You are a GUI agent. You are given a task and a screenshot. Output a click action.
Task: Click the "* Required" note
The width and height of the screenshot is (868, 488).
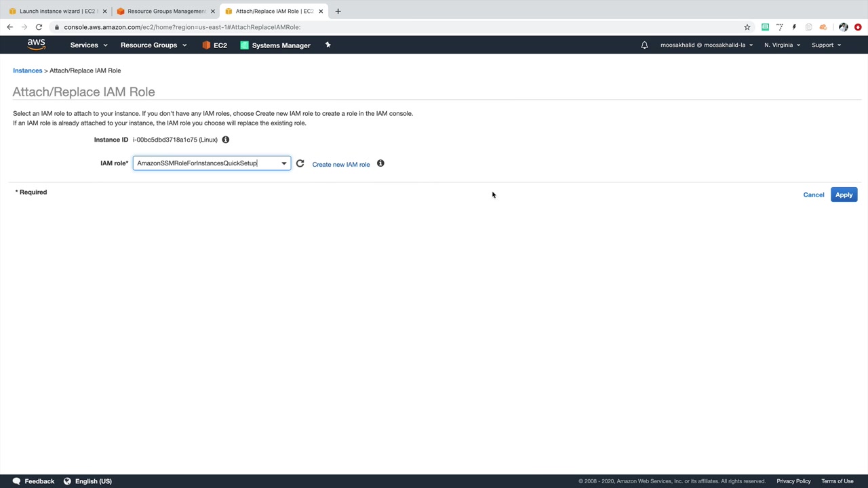point(31,192)
